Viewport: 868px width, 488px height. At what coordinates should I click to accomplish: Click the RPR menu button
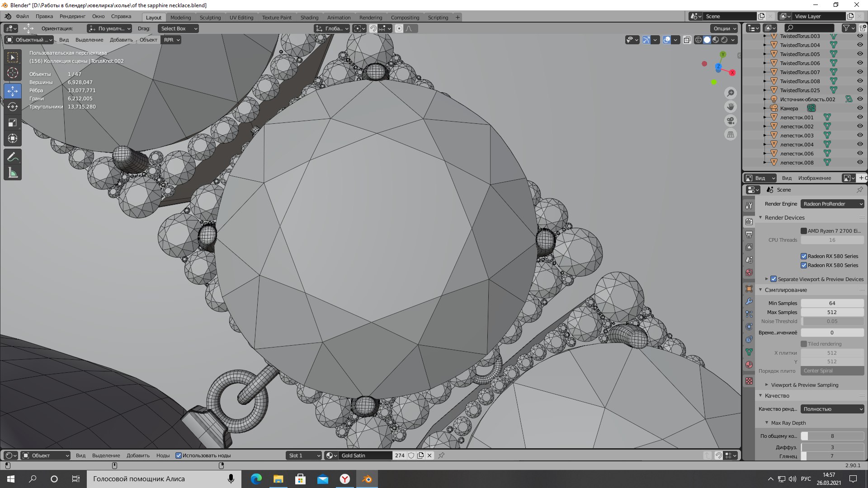tap(171, 40)
